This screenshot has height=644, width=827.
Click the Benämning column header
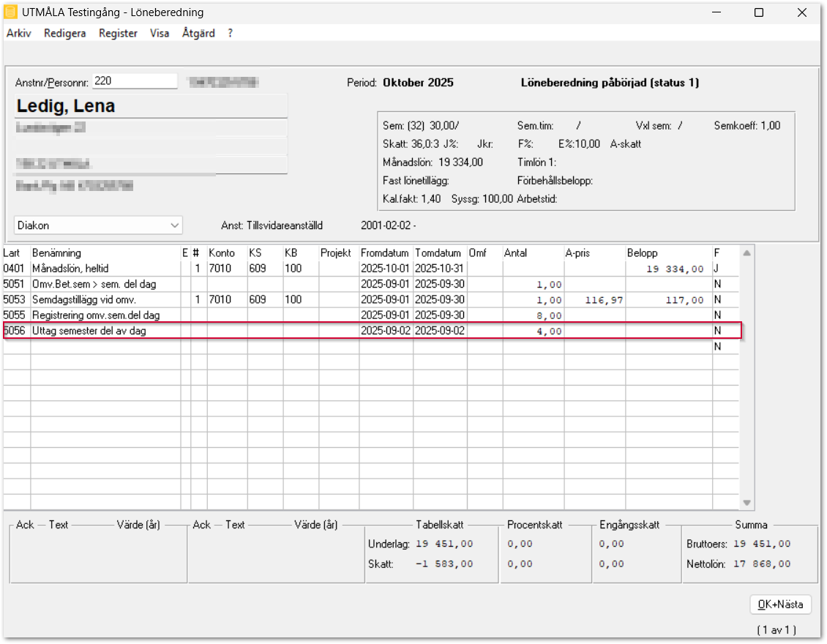(x=57, y=252)
